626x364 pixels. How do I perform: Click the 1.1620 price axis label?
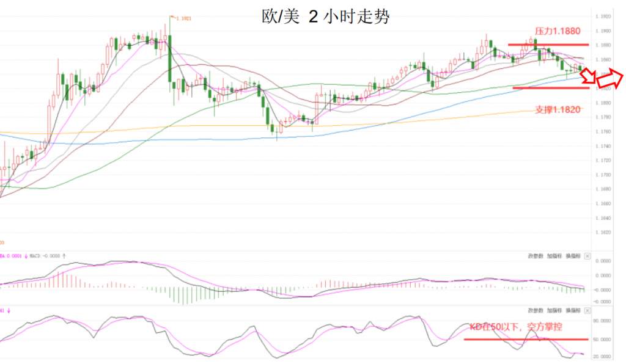603,233
